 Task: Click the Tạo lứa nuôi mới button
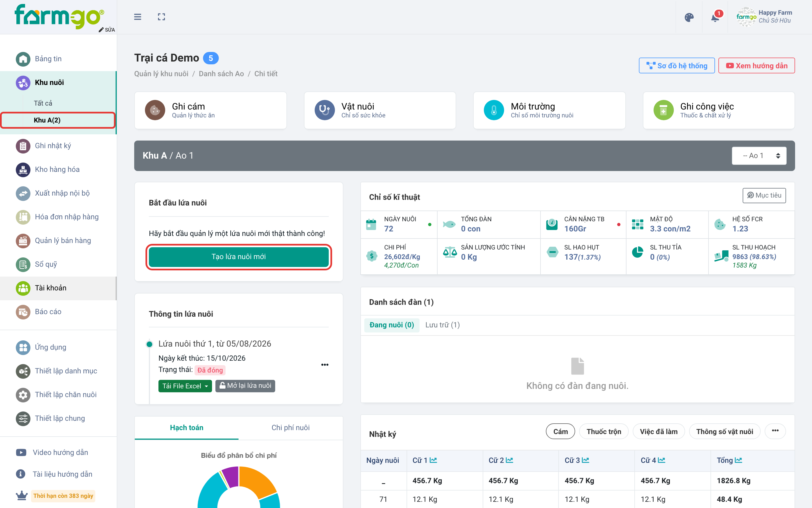tap(239, 257)
